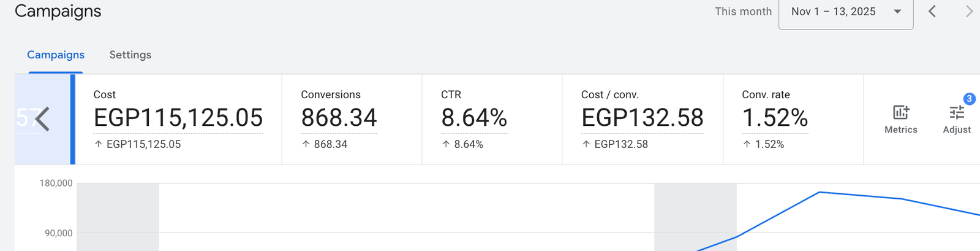Click the EGP132.58 comparison value below Cost / conv.
This screenshot has height=251, width=980.
point(621,144)
